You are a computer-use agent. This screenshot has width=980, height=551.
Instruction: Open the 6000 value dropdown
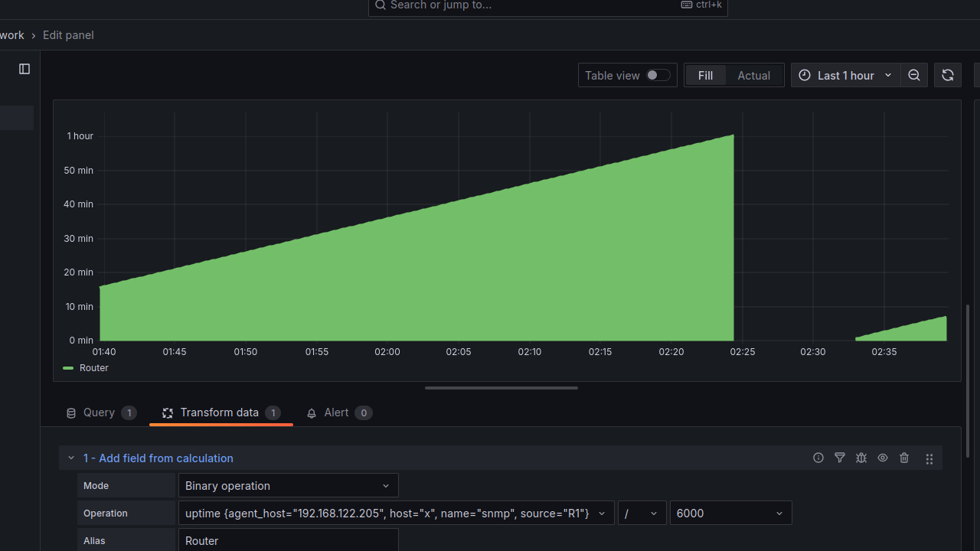[x=730, y=514]
